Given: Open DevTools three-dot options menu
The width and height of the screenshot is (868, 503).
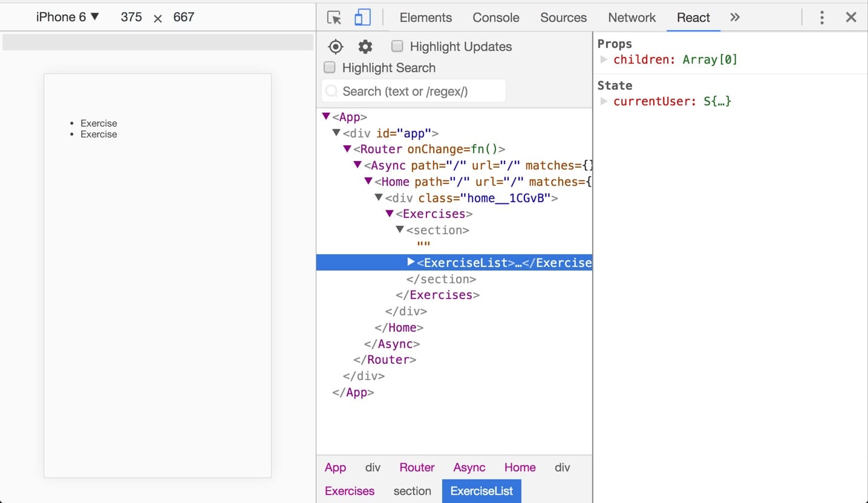Looking at the screenshot, I should (821, 18).
